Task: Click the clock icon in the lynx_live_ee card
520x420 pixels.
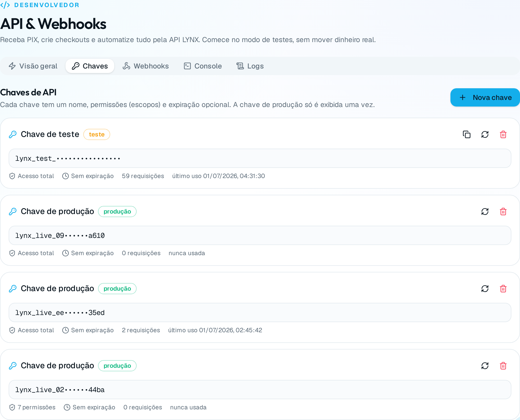Action: [66, 330]
